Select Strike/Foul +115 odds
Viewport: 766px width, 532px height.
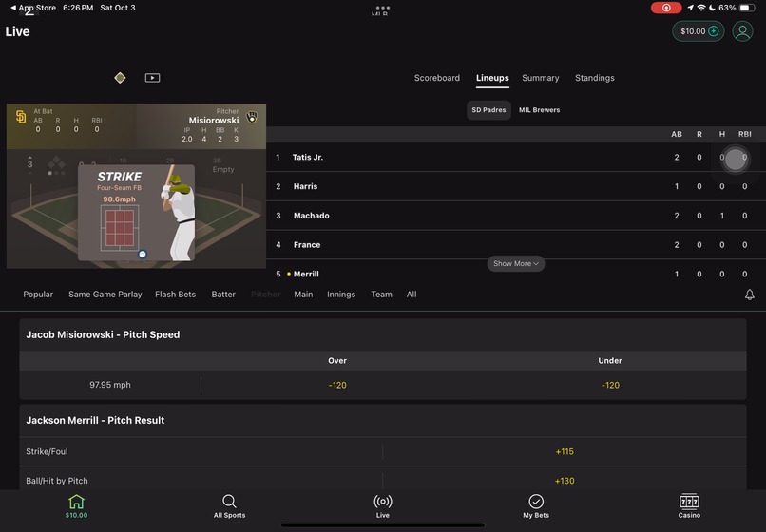(x=565, y=451)
